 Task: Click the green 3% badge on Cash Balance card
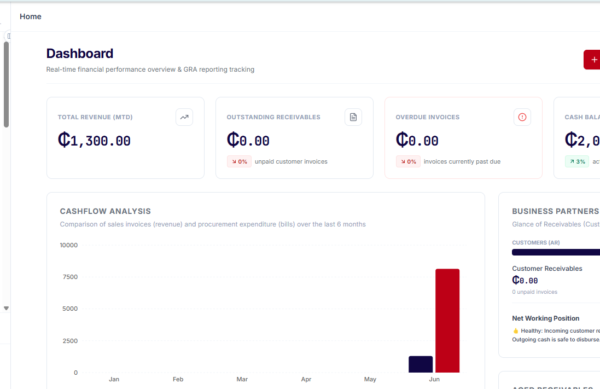(577, 161)
